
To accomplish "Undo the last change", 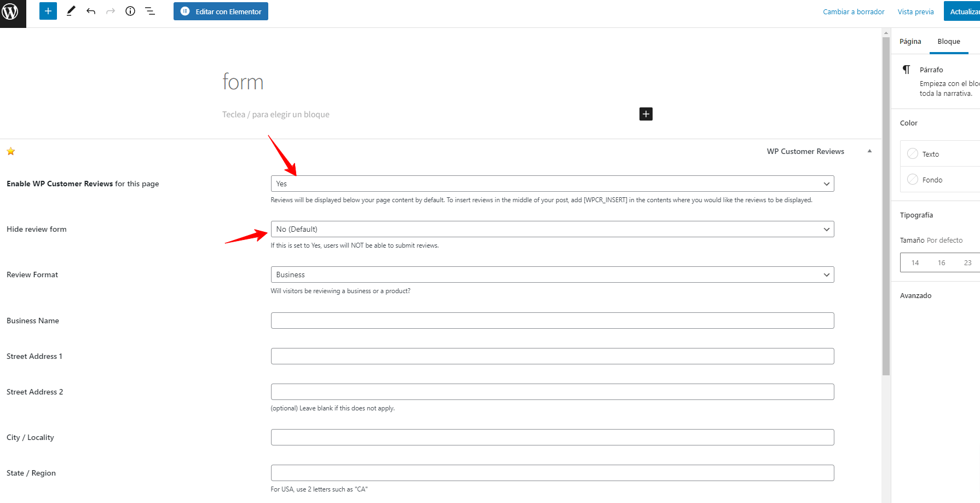I will pyautogui.click(x=91, y=11).
